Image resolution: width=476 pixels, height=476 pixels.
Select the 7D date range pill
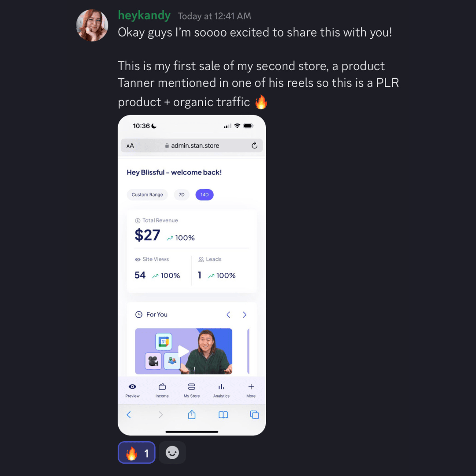(182, 195)
